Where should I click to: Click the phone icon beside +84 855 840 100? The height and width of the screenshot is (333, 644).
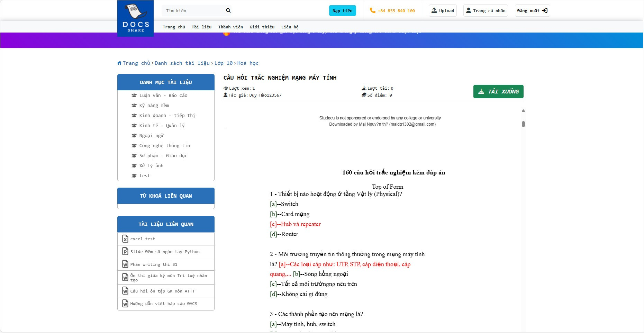(x=372, y=10)
